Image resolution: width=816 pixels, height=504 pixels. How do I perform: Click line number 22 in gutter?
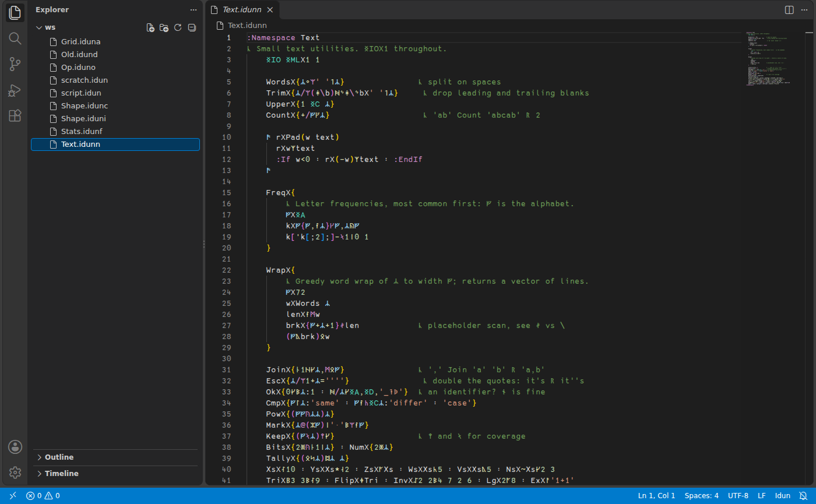coord(227,270)
